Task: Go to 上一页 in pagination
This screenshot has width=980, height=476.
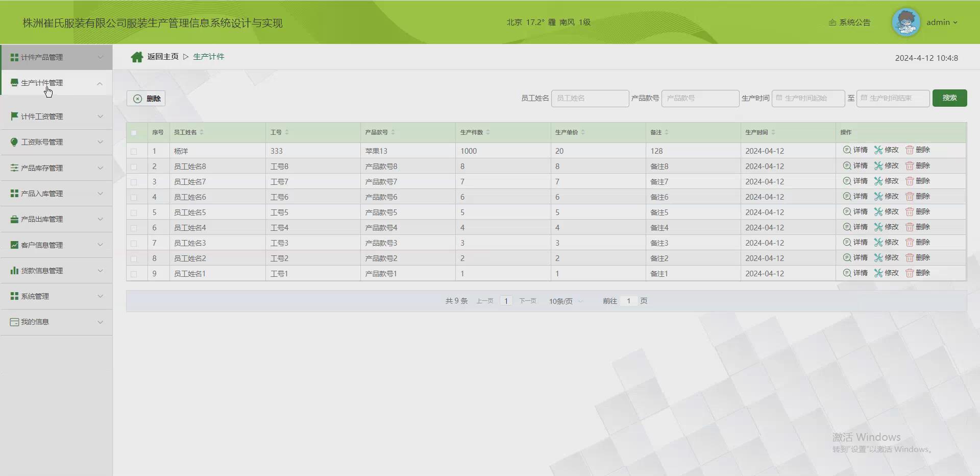Action: (x=485, y=301)
